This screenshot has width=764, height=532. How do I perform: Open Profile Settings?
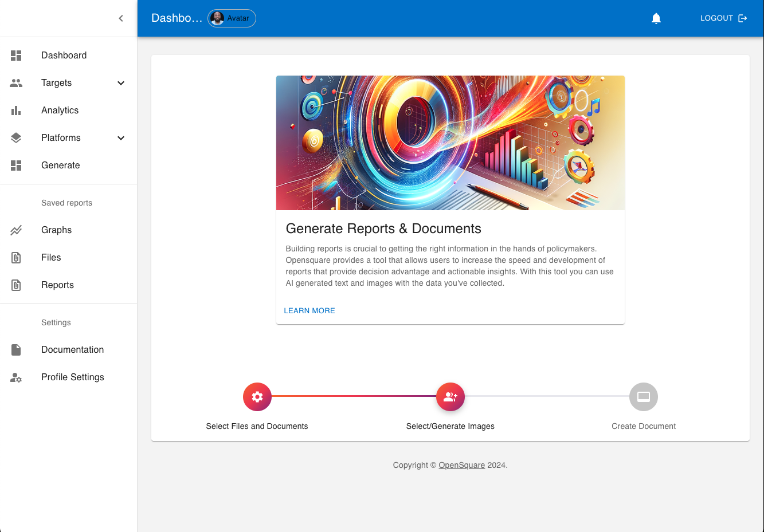69,377
